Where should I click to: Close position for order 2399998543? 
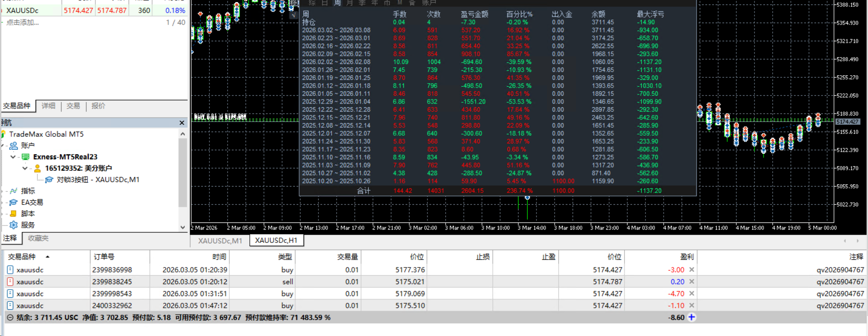tap(691, 294)
